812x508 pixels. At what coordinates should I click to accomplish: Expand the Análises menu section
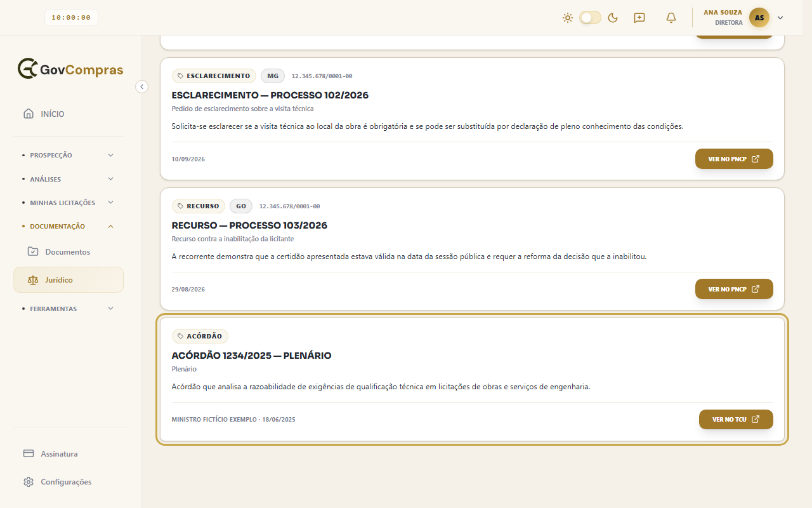pyautogui.click(x=68, y=179)
